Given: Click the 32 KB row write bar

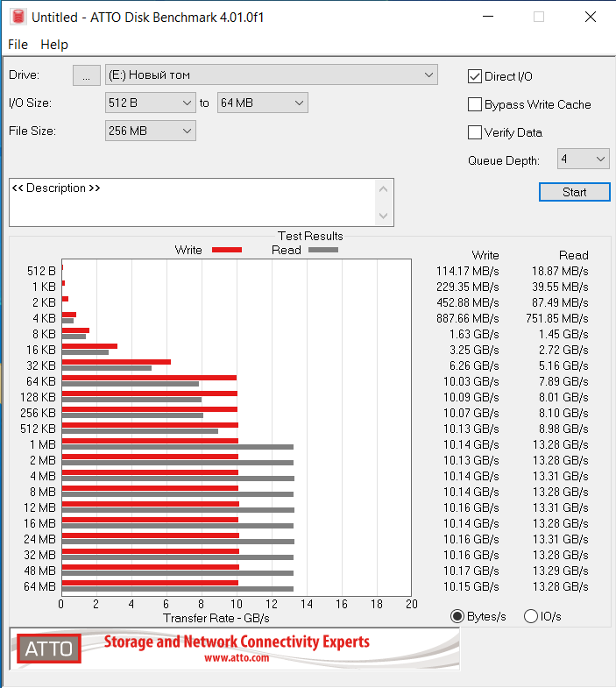Looking at the screenshot, I should (117, 362).
